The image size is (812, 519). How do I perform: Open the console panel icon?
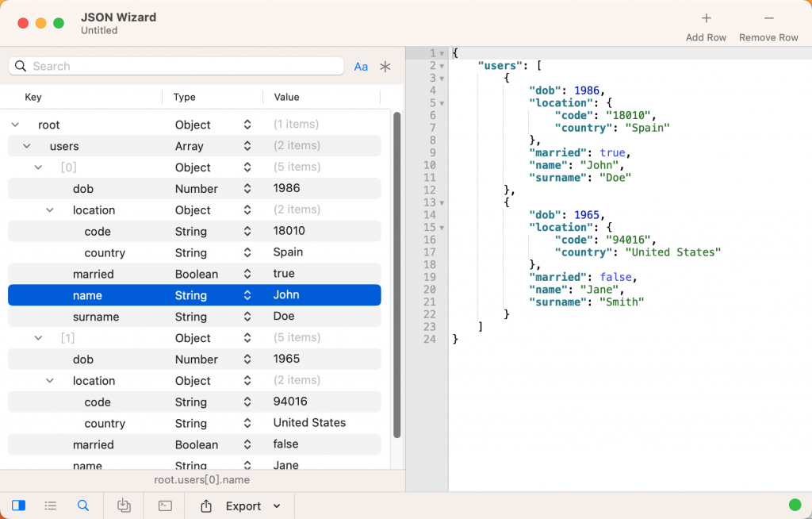coord(164,506)
